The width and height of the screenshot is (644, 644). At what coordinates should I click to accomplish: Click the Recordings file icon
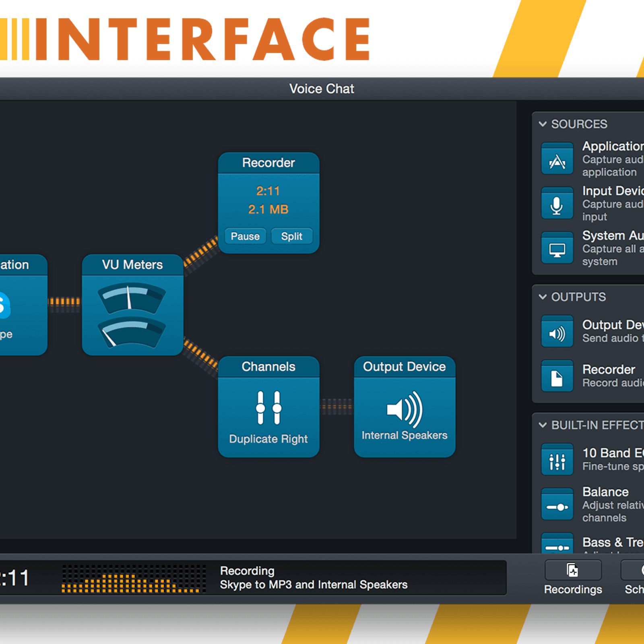click(573, 570)
